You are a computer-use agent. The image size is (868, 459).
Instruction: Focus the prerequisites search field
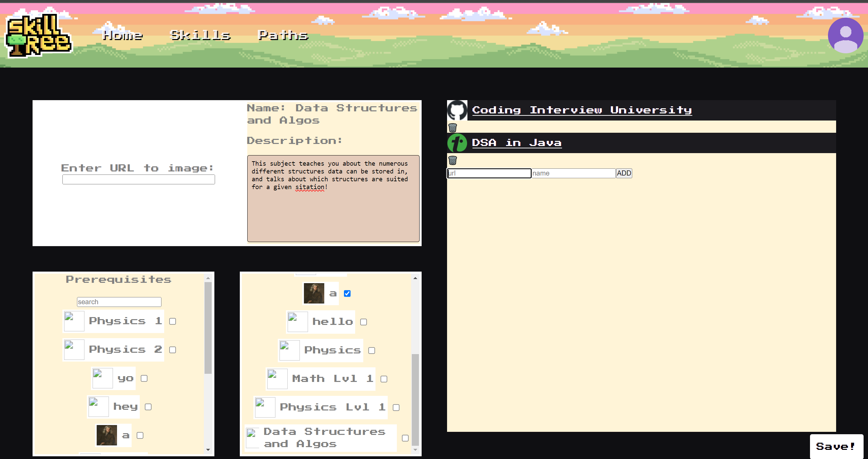(119, 302)
